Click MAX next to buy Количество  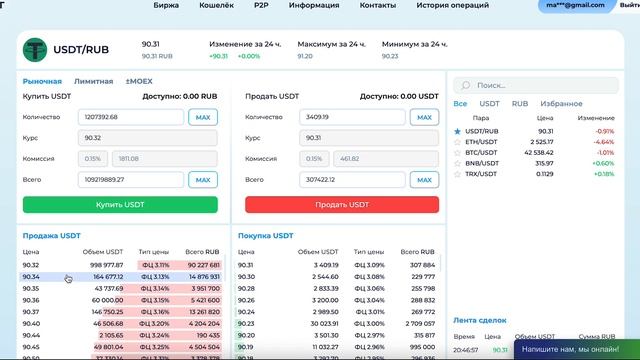click(203, 117)
